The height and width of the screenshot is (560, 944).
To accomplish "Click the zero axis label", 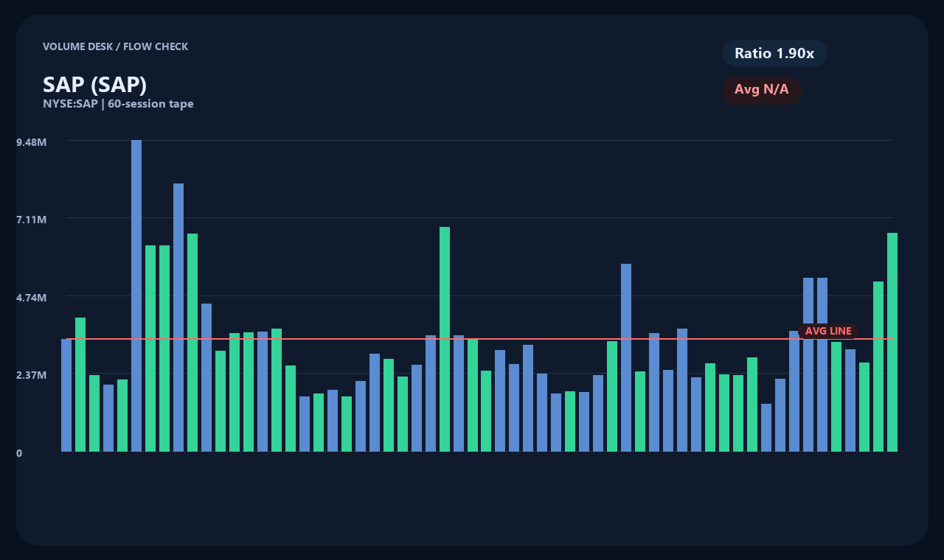I will click(20, 453).
